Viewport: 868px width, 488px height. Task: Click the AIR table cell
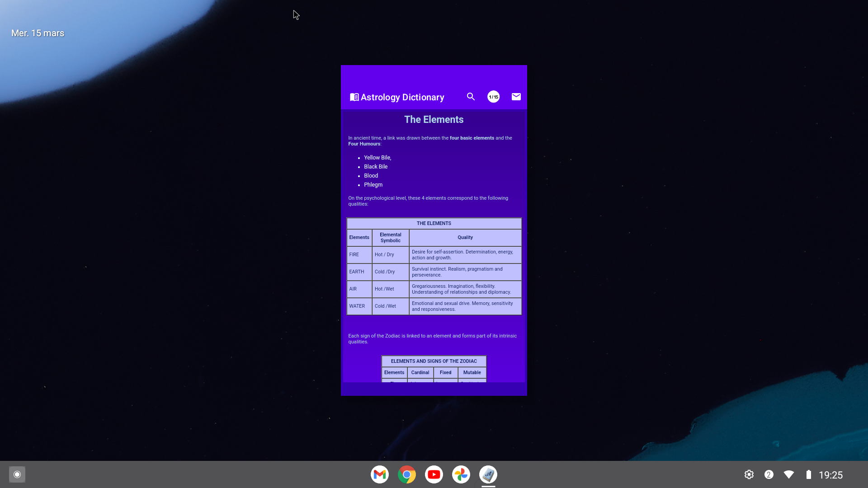click(359, 289)
